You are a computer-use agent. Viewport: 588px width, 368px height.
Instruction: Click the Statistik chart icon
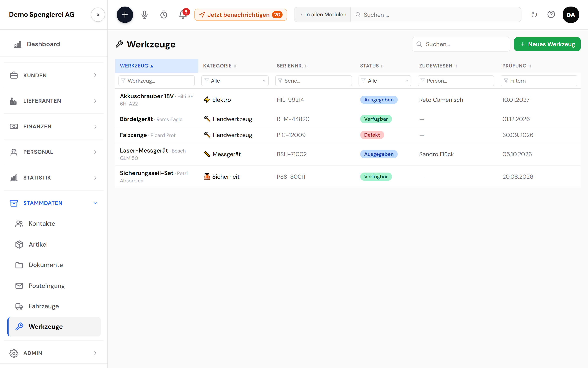14,178
